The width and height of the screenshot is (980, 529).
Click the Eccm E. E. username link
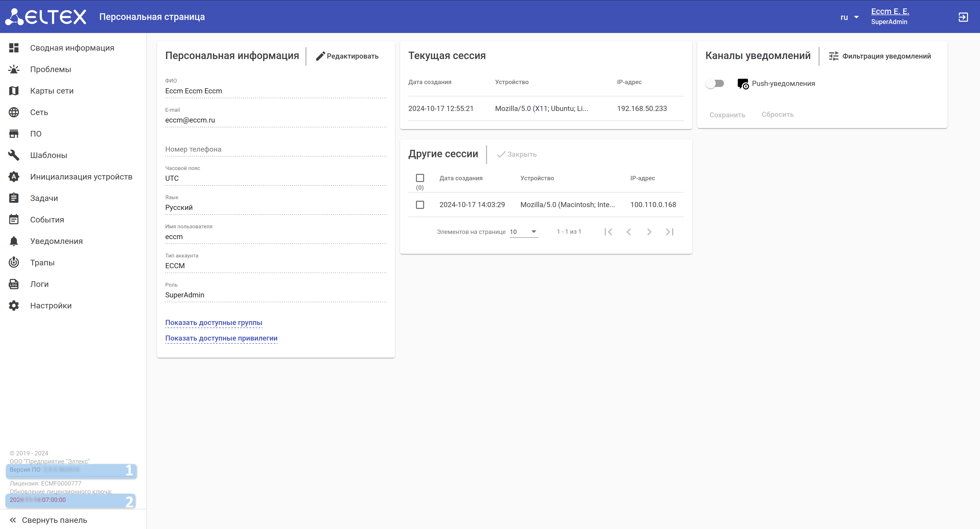coord(890,12)
